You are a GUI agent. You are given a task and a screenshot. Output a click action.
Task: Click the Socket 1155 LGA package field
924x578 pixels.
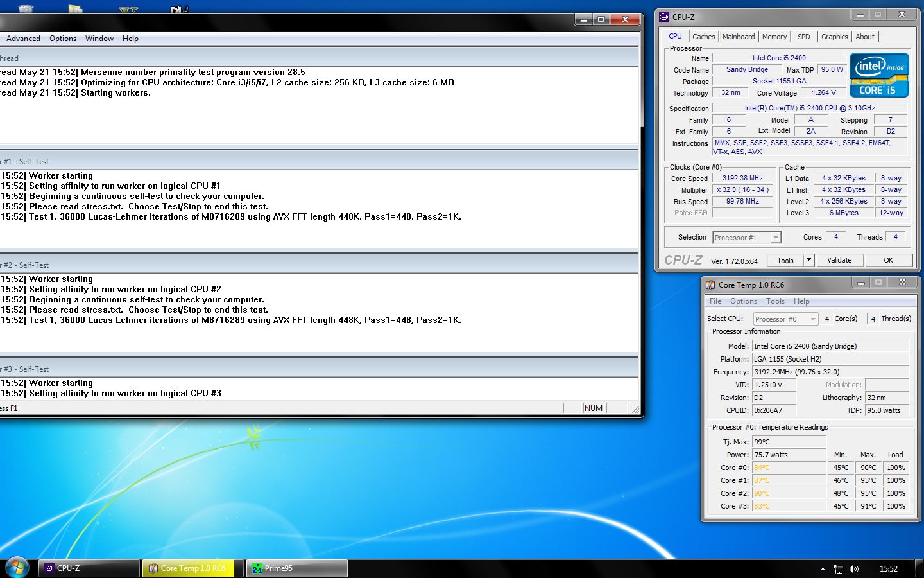(x=779, y=82)
